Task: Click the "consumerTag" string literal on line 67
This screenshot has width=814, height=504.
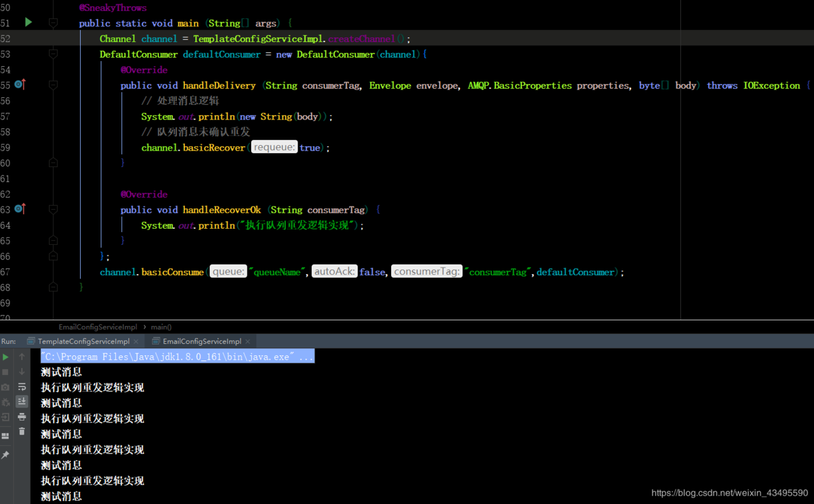Action: click(x=498, y=272)
